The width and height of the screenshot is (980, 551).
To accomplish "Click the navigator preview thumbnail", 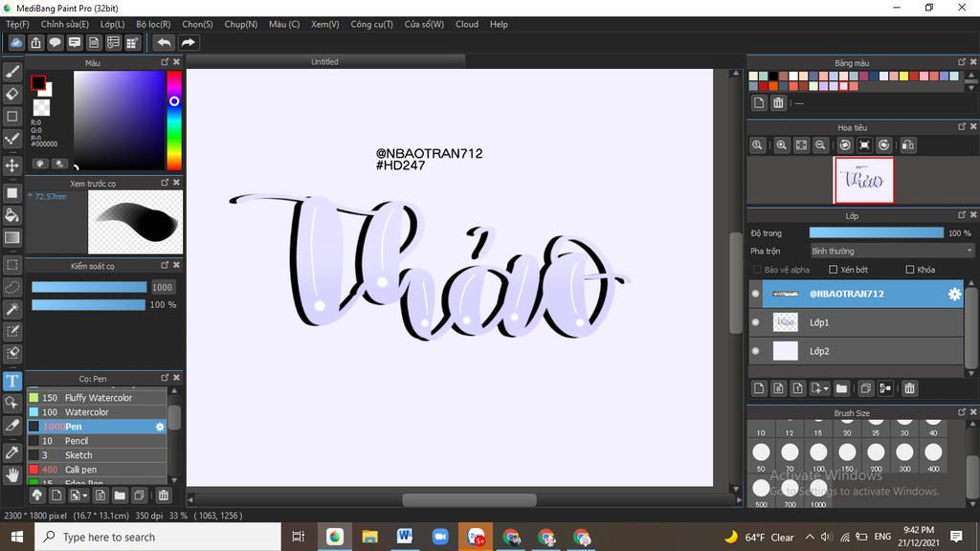I will pos(864,180).
